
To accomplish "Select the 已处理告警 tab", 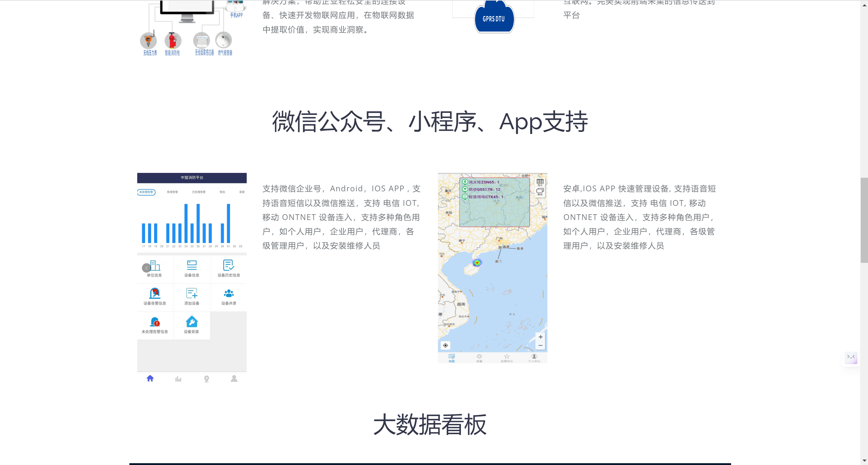I will pos(199,192).
